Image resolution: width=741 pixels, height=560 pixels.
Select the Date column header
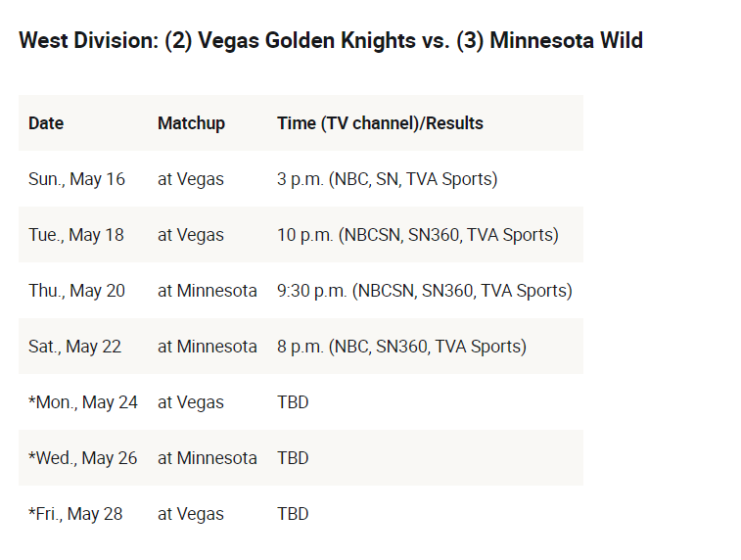click(x=46, y=123)
